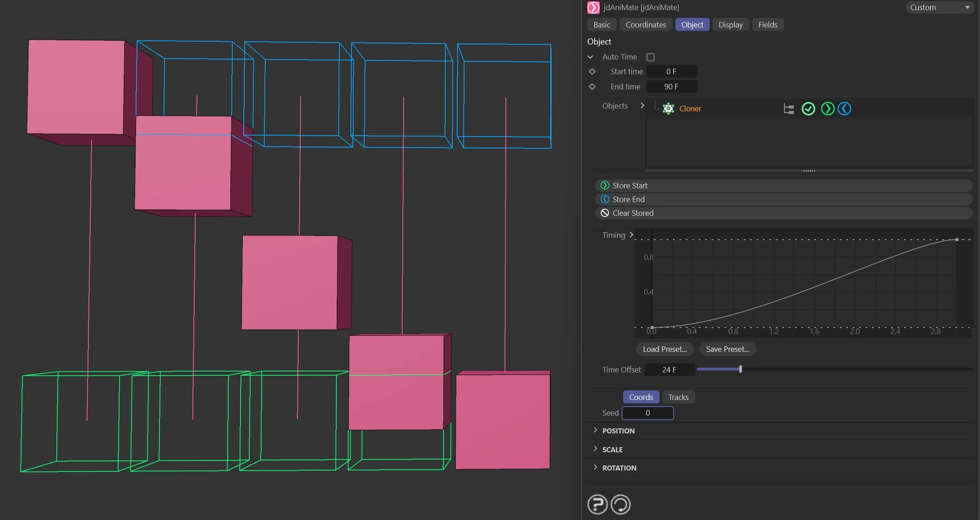Click the reset circular arrow icon at bottom
The height and width of the screenshot is (520, 980).
(x=621, y=504)
